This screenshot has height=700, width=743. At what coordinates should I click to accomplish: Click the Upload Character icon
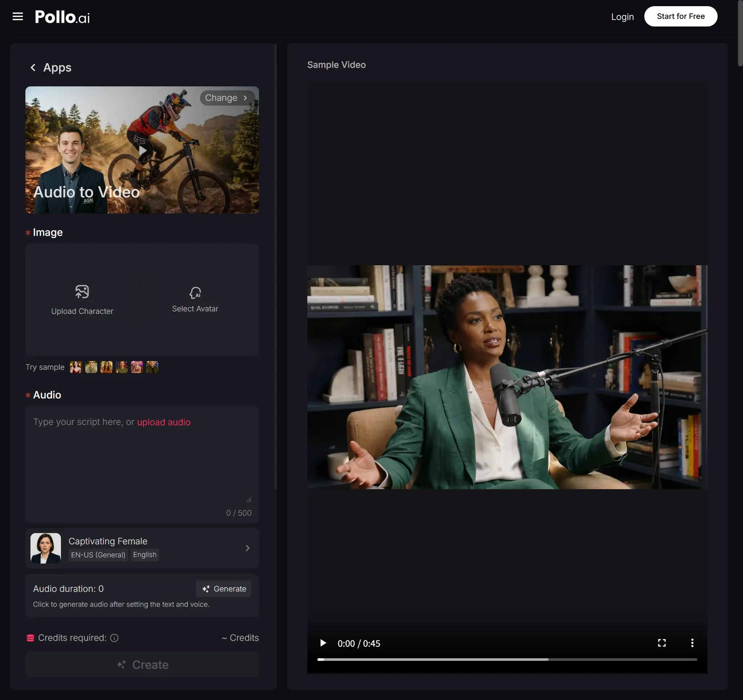[x=82, y=292]
